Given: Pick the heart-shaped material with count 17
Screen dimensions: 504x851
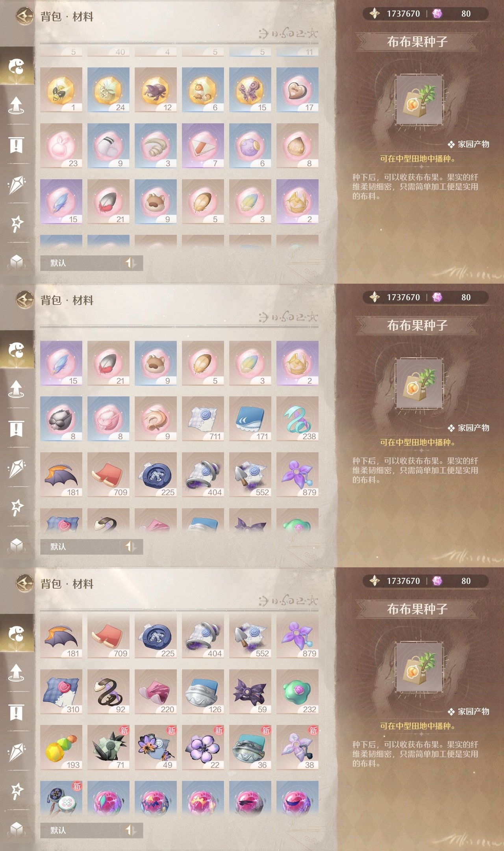Looking at the screenshot, I should click(x=297, y=90).
